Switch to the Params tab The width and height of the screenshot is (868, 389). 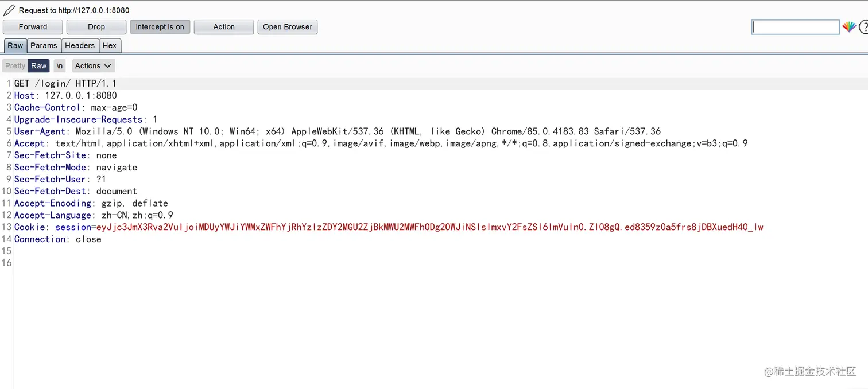(x=44, y=46)
